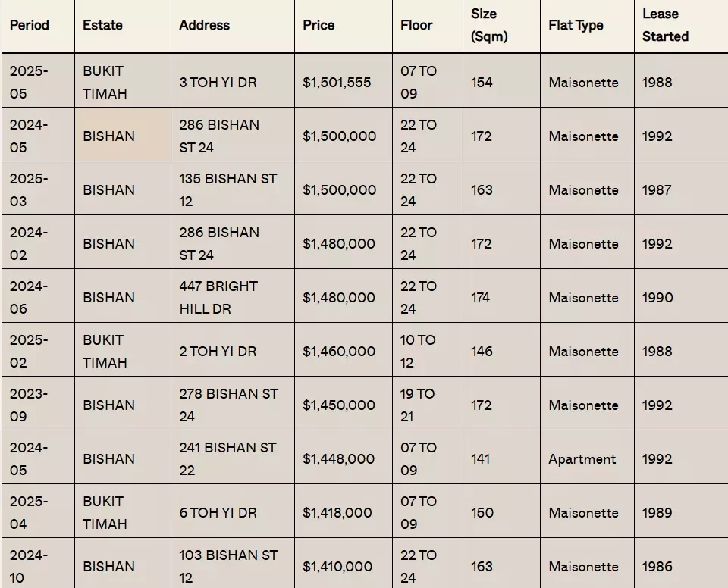The height and width of the screenshot is (588, 728).
Task: Click the Size (Sqm) column header
Action: coord(501,26)
